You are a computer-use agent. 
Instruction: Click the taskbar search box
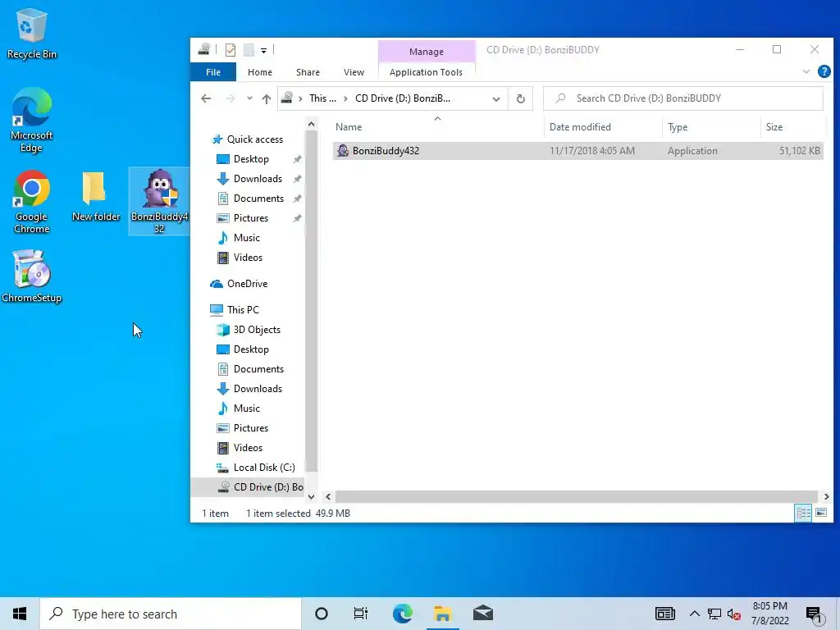171,614
